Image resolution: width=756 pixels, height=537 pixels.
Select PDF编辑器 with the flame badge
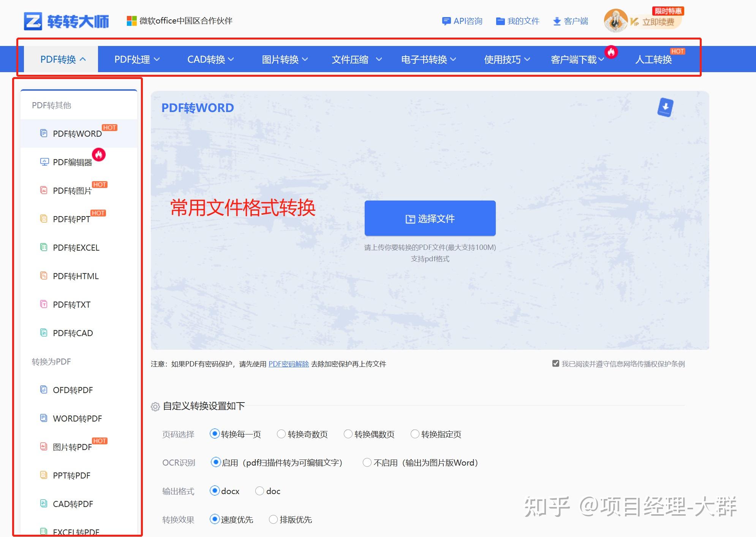pyautogui.click(x=72, y=161)
